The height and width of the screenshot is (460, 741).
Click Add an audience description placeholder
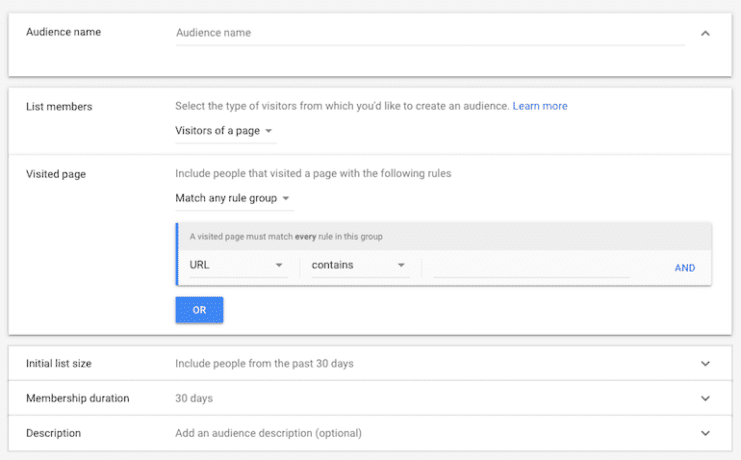tap(268, 433)
